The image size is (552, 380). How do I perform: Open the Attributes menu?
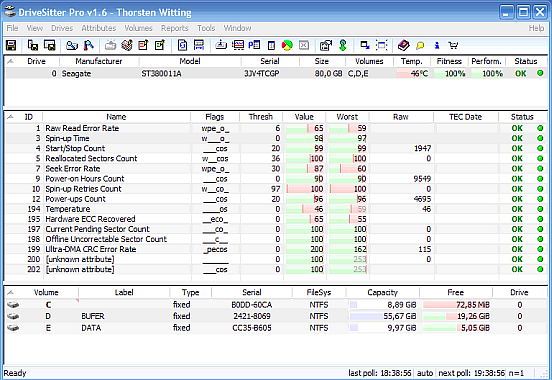click(x=99, y=28)
